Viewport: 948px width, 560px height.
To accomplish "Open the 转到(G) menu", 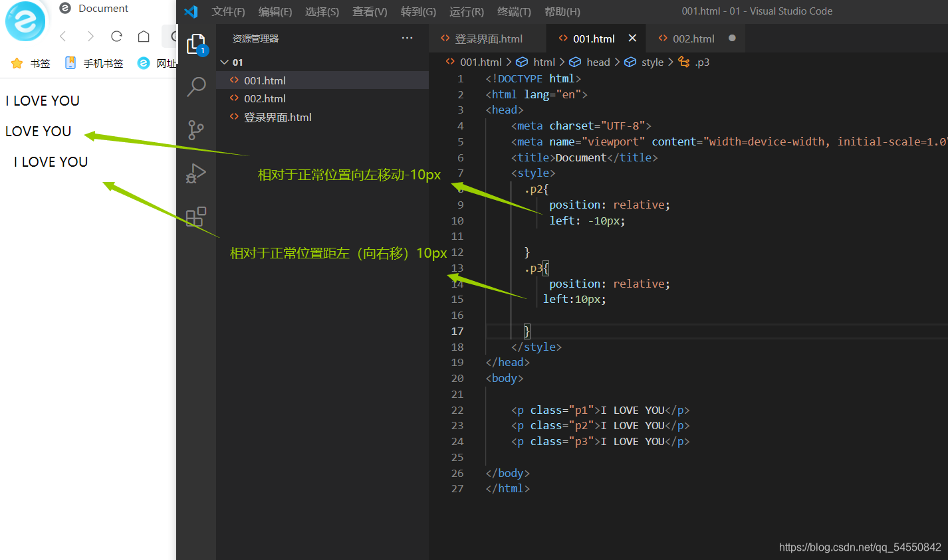I will coord(418,11).
